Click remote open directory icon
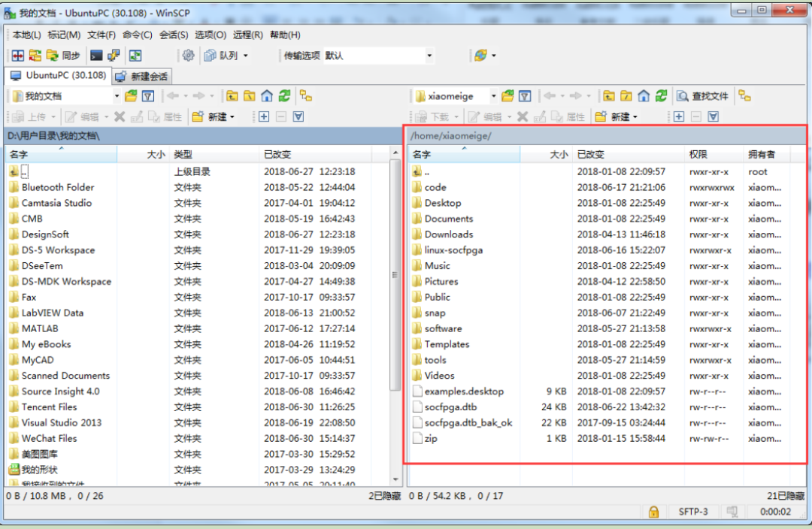The height and width of the screenshot is (529, 812). (x=507, y=95)
